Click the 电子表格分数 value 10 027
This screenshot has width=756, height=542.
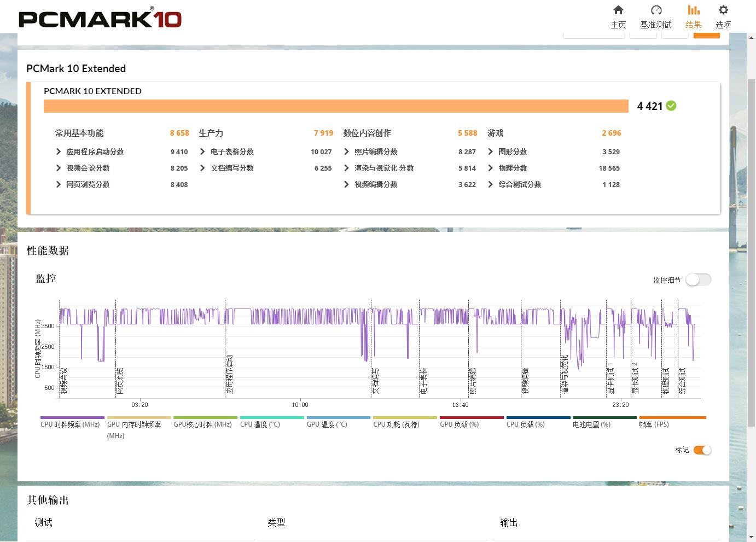[321, 151]
